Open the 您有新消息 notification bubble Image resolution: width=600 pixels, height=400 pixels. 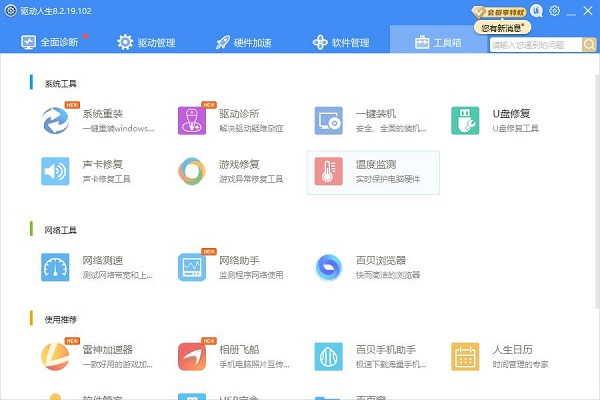click(x=502, y=28)
